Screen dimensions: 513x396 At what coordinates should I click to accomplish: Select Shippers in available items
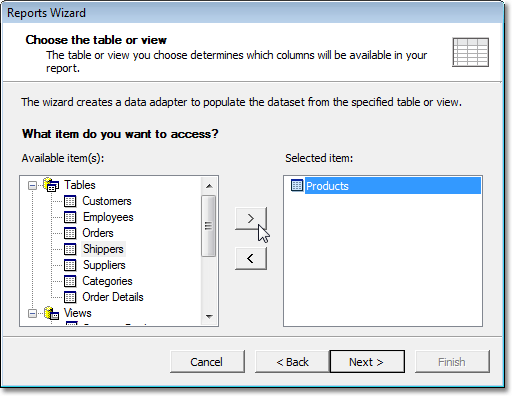[103, 249]
